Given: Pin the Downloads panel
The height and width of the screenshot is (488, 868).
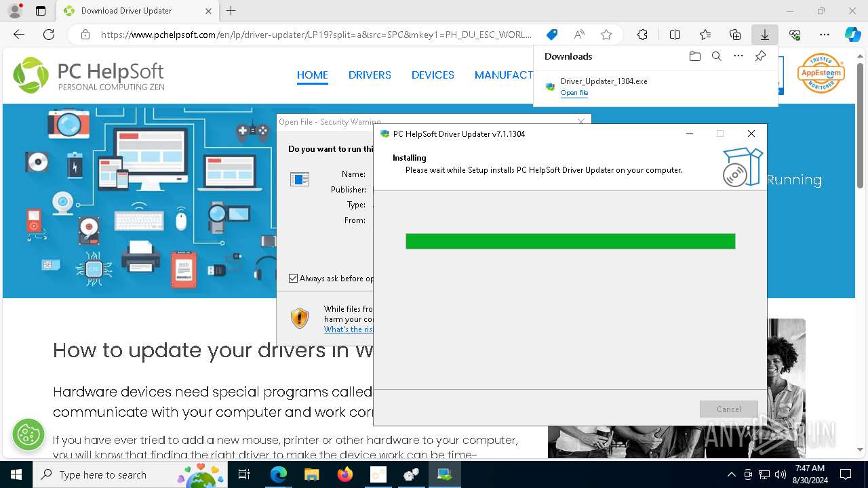Looking at the screenshot, I should point(760,56).
